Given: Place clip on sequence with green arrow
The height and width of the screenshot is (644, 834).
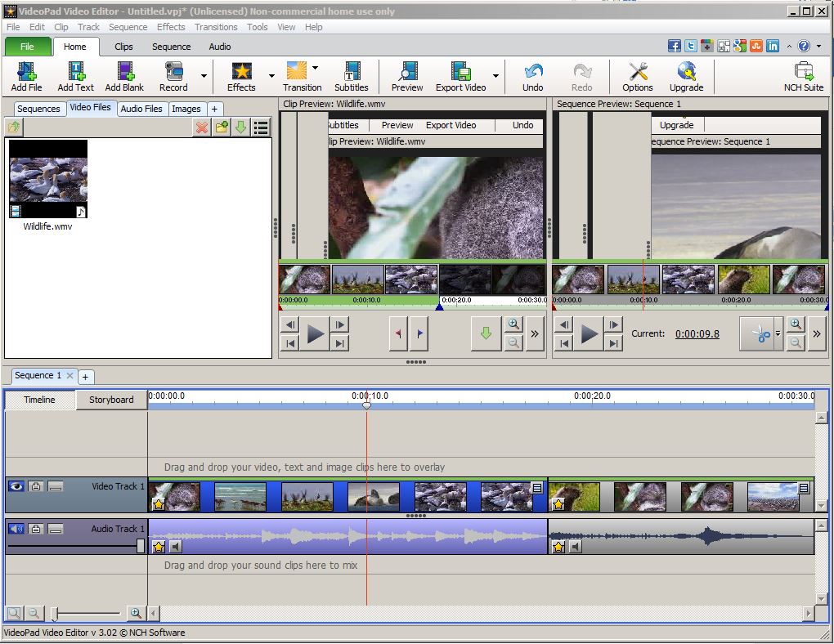Looking at the screenshot, I should pyautogui.click(x=486, y=333).
